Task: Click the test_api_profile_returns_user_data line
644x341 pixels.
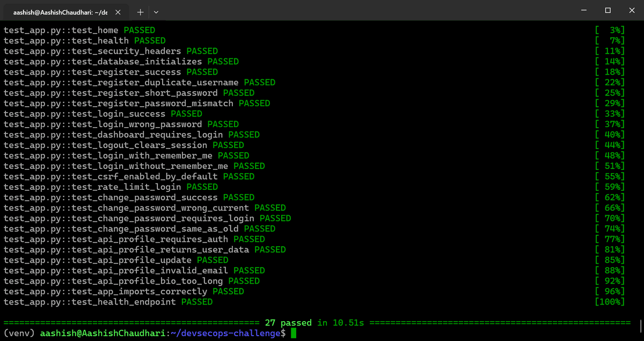Action: point(145,250)
